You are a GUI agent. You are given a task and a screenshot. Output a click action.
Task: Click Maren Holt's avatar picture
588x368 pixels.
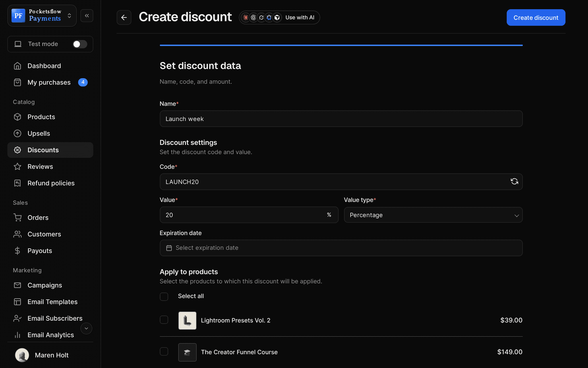point(22,355)
